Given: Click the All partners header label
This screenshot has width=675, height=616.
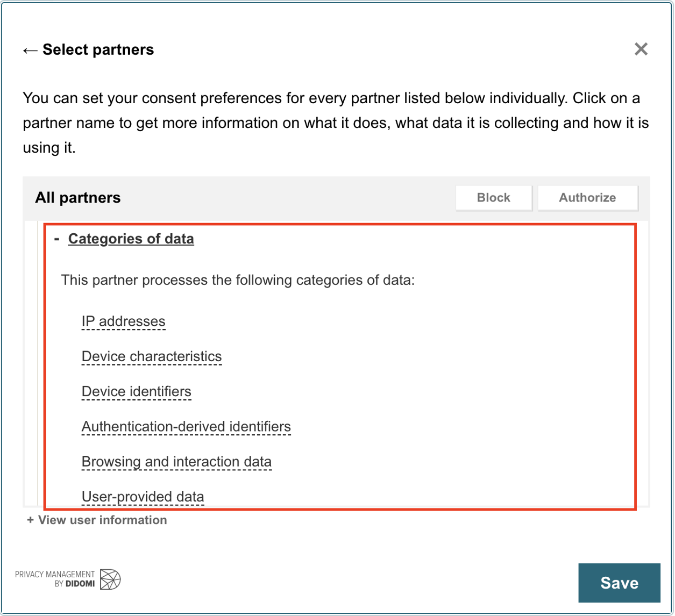Looking at the screenshot, I should pos(78,198).
